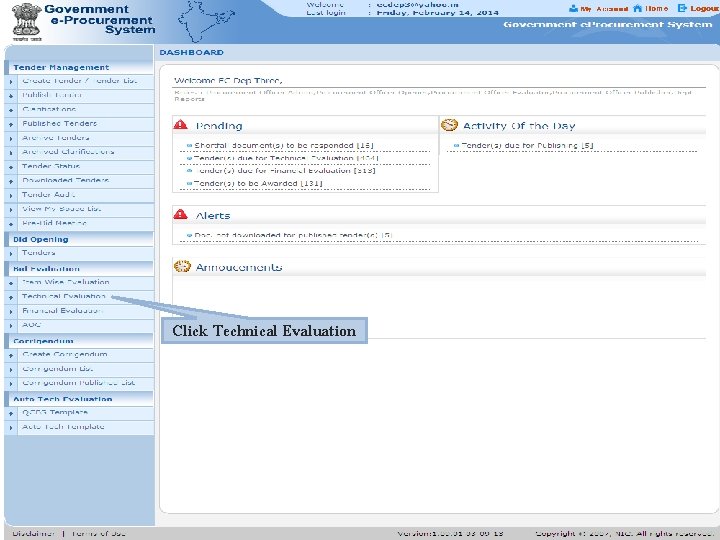720x540 pixels.
Task: Open Clarifications menu item
Action: (x=49, y=109)
